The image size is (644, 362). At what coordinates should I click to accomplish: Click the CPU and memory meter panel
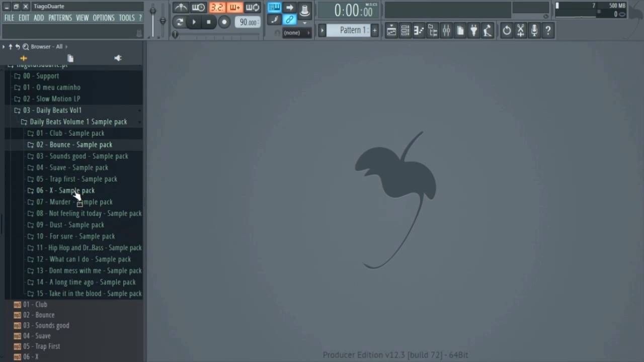click(x=591, y=10)
